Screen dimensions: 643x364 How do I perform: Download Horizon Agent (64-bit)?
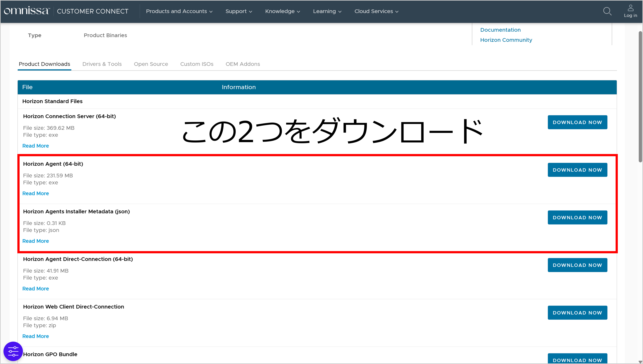point(577,170)
